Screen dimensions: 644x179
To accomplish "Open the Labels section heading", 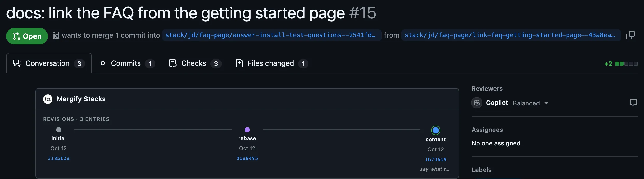I will (481, 170).
